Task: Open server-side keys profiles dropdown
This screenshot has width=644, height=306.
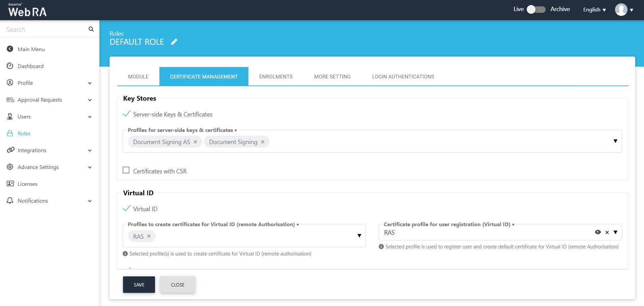Action: (x=615, y=141)
